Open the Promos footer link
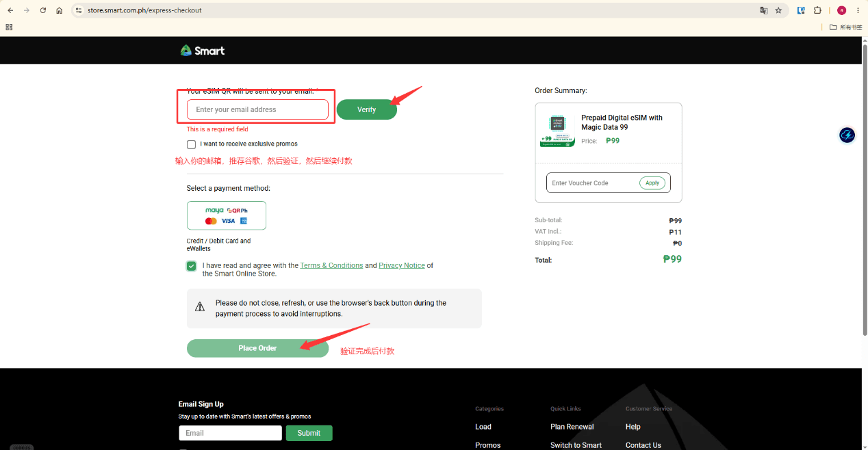The image size is (868, 450). pyautogui.click(x=488, y=445)
